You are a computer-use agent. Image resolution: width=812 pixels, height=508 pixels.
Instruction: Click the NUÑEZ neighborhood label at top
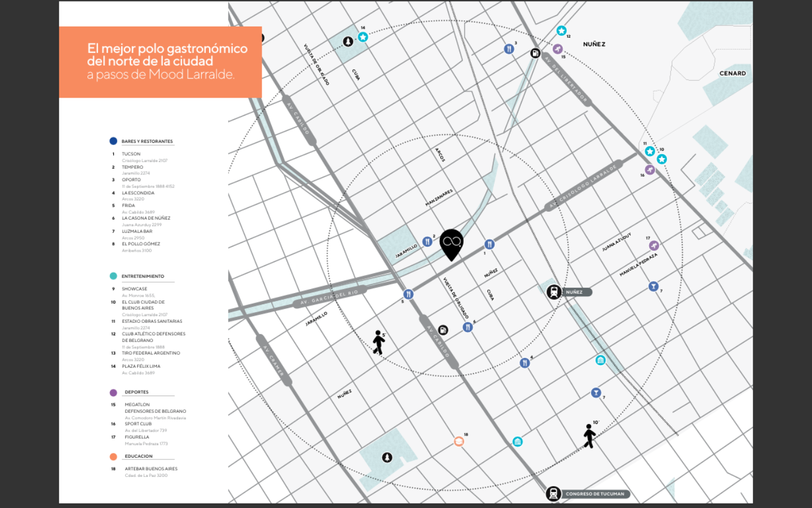click(x=594, y=44)
